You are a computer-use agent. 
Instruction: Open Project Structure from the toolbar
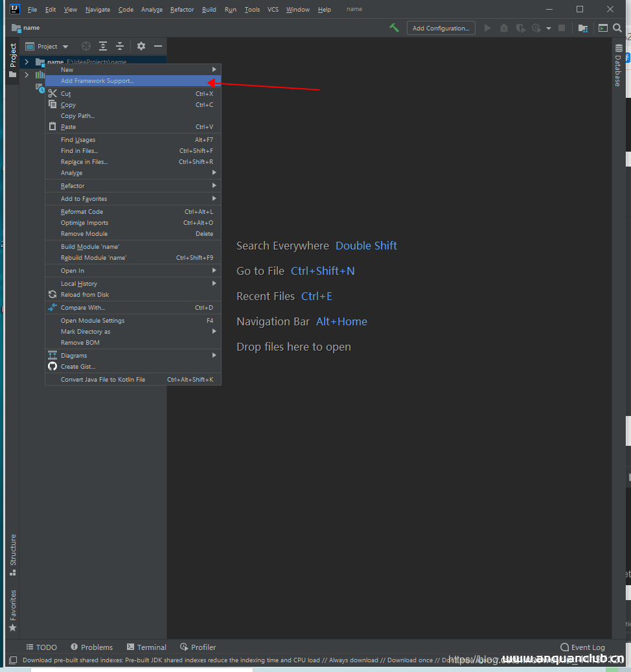click(583, 28)
